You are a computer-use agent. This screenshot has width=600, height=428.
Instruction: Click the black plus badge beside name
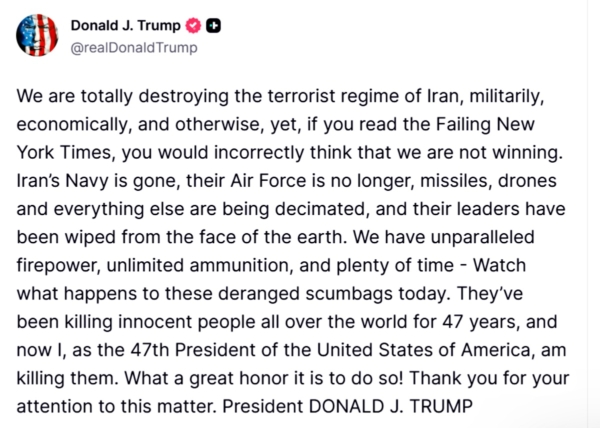(x=212, y=24)
